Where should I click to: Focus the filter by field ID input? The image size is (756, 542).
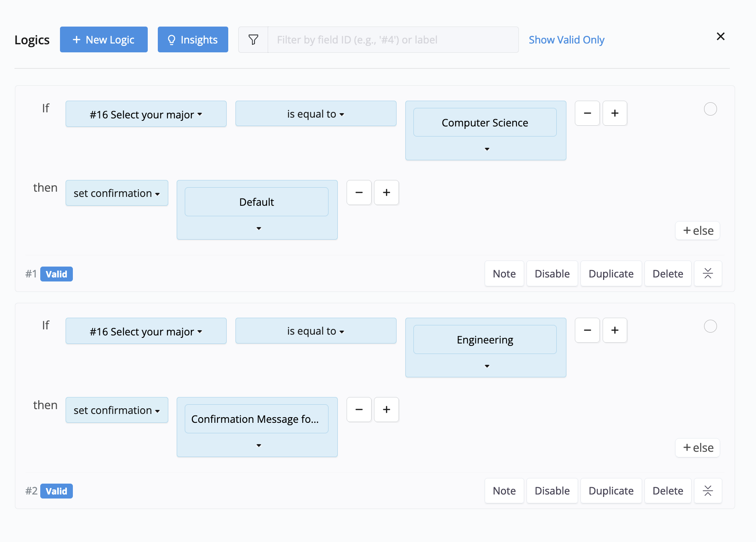[393, 40]
